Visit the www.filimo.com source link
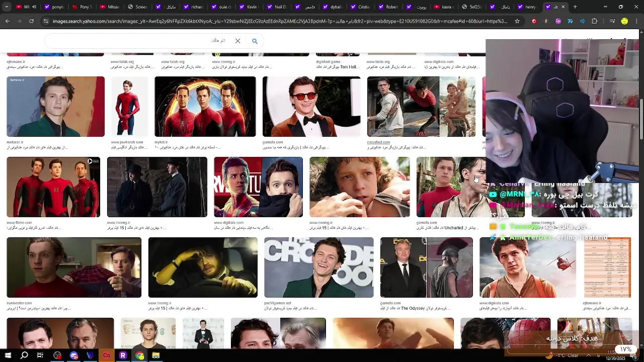This screenshot has height=362, width=644. click(x=19, y=223)
